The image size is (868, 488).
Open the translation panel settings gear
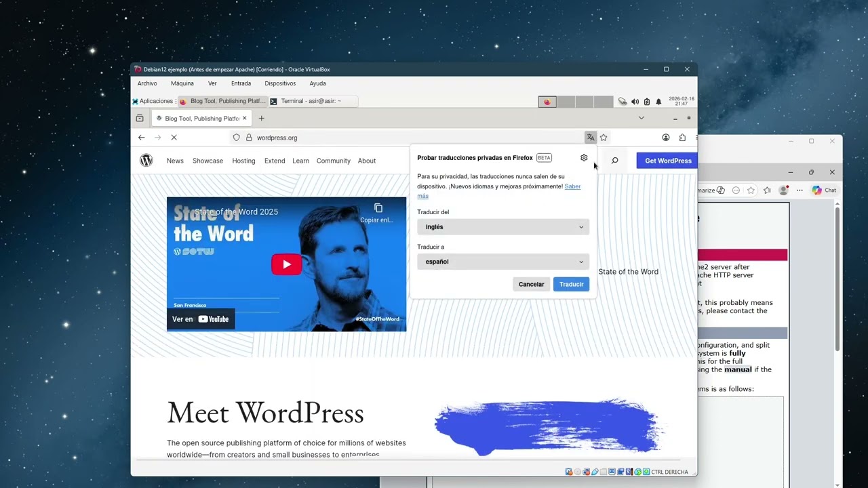coord(584,158)
